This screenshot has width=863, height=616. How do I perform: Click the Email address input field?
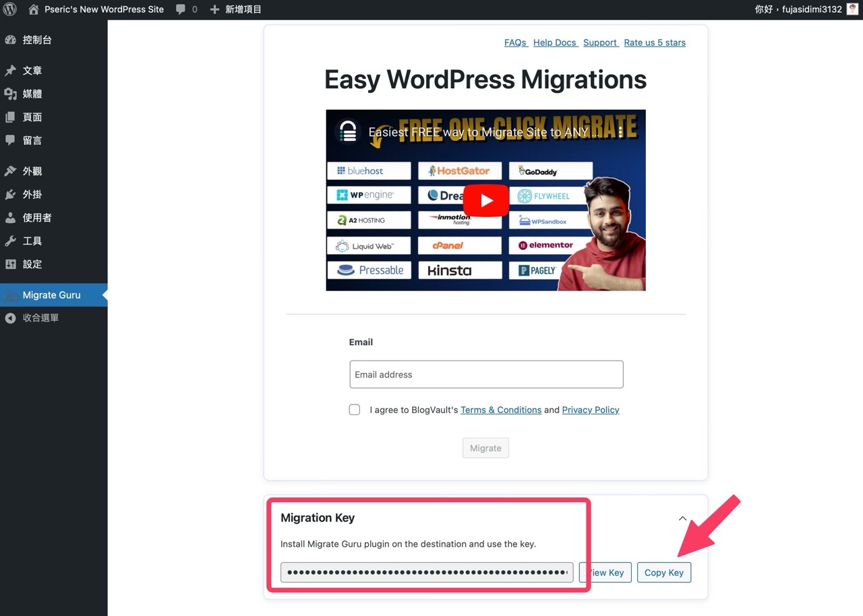(486, 375)
